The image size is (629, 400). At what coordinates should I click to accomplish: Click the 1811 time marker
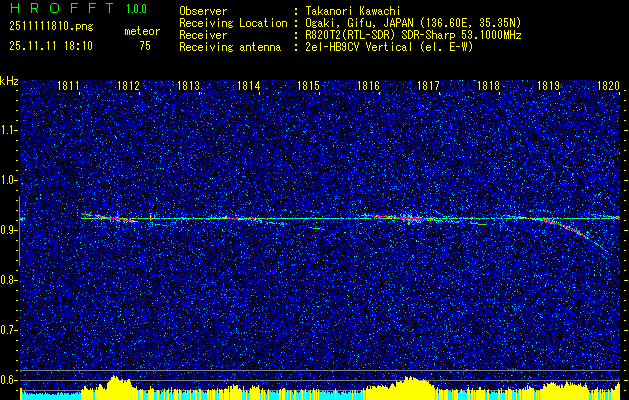coord(69,86)
